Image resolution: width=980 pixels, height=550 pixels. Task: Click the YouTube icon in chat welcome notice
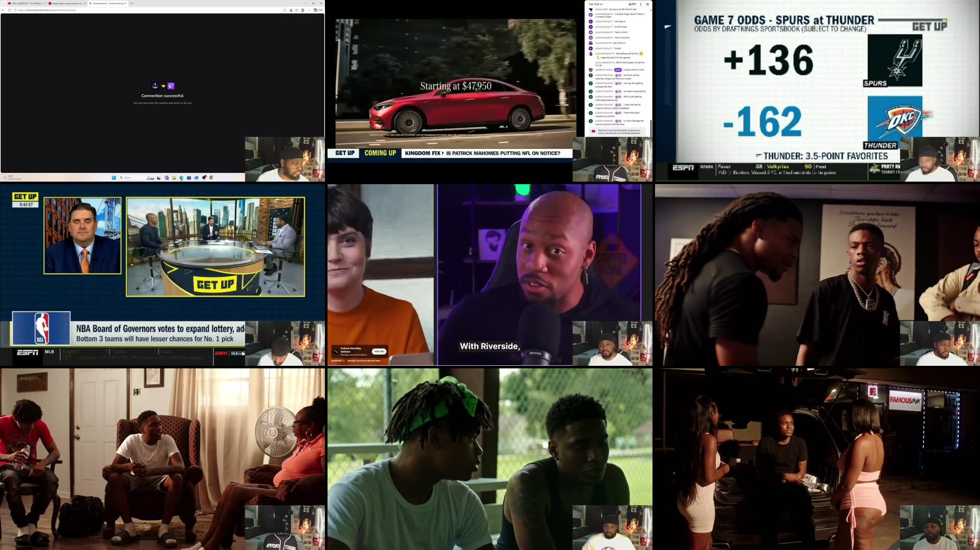pos(593,131)
